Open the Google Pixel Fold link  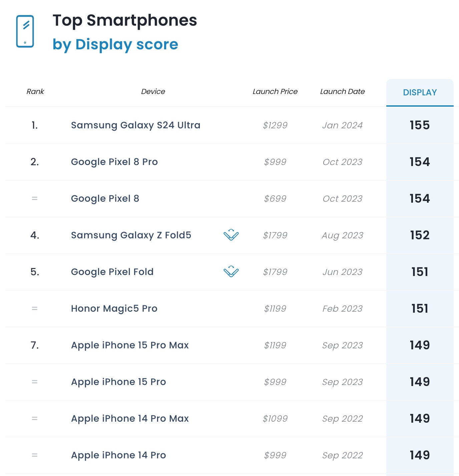112,272
